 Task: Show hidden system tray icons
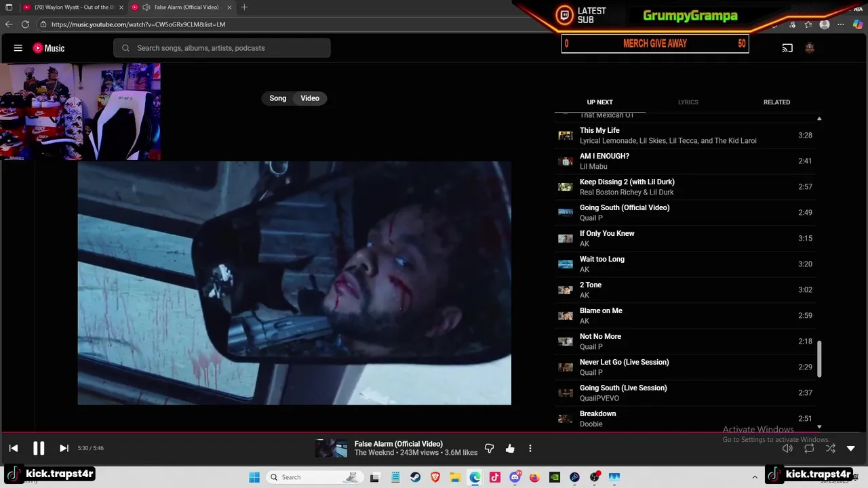click(755, 477)
